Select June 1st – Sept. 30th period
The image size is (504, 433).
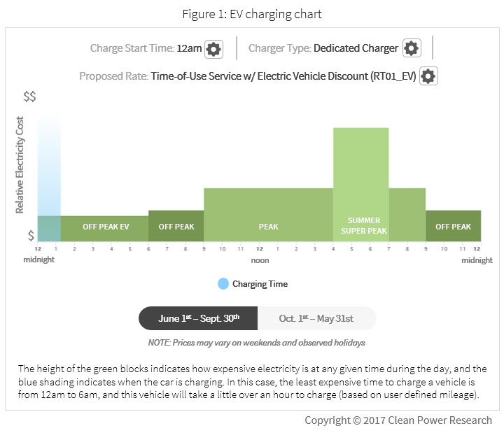[199, 318]
